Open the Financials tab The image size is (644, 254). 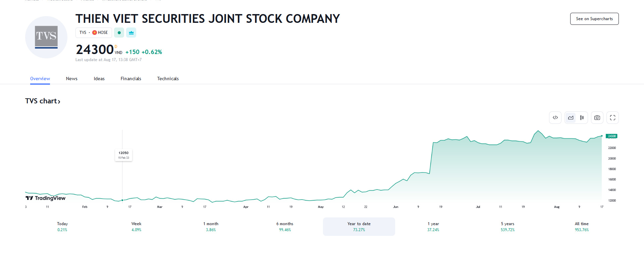[x=131, y=79]
